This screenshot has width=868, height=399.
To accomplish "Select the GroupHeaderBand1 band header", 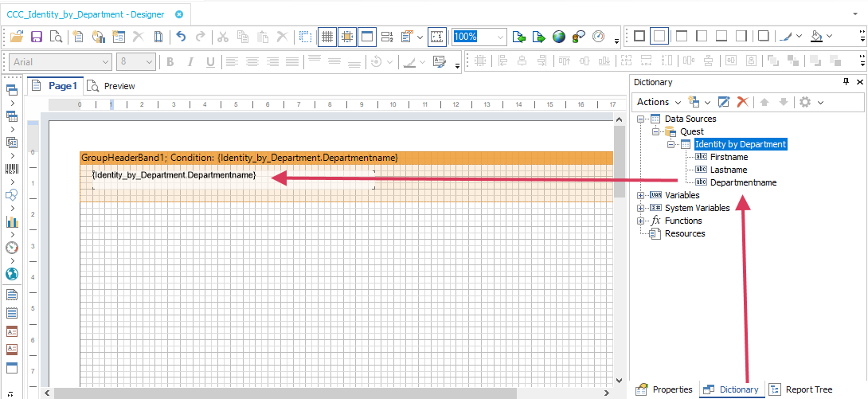I will point(346,158).
